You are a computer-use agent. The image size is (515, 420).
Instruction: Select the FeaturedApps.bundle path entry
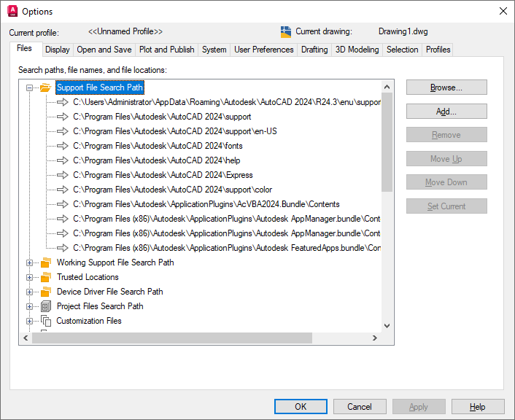click(x=227, y=248)
